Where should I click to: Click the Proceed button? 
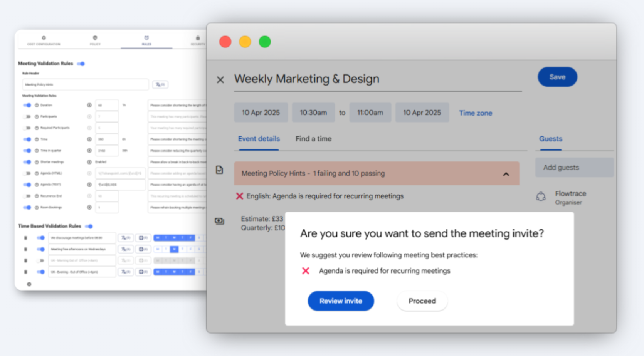pyautogui.click(x=422, y=301)
